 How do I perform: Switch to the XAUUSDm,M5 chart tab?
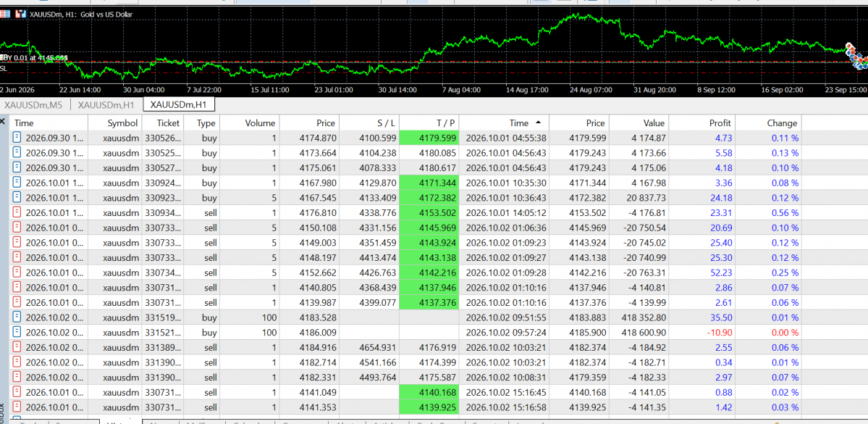coord(33,104)
